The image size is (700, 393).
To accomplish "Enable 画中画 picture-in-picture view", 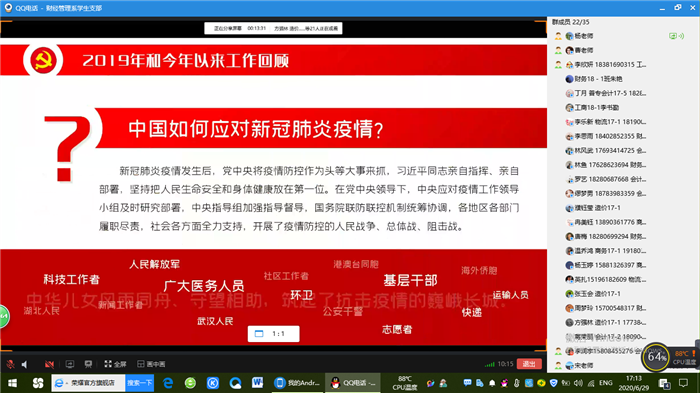I will [x=151, y=364].
